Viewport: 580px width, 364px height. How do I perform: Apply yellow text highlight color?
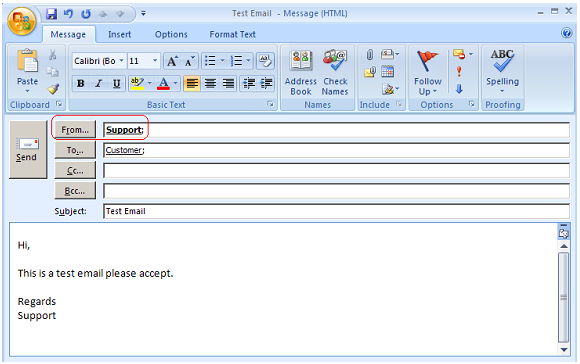[x=137, y=83]
